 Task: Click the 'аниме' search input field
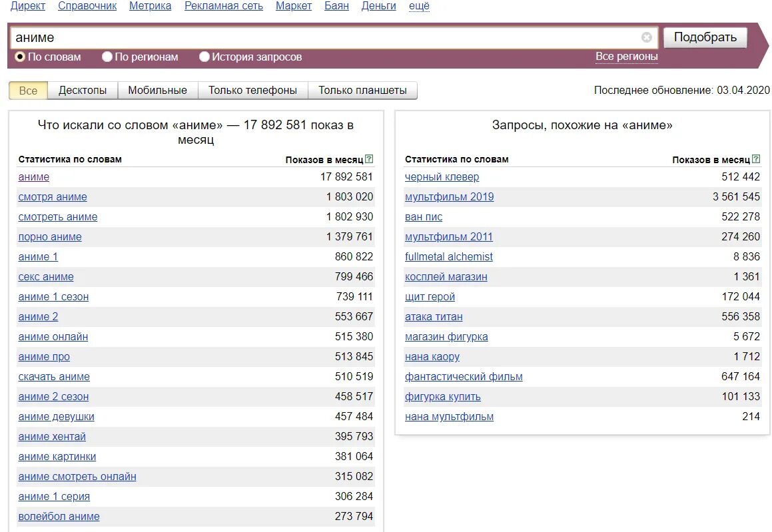tap(326, 37)
